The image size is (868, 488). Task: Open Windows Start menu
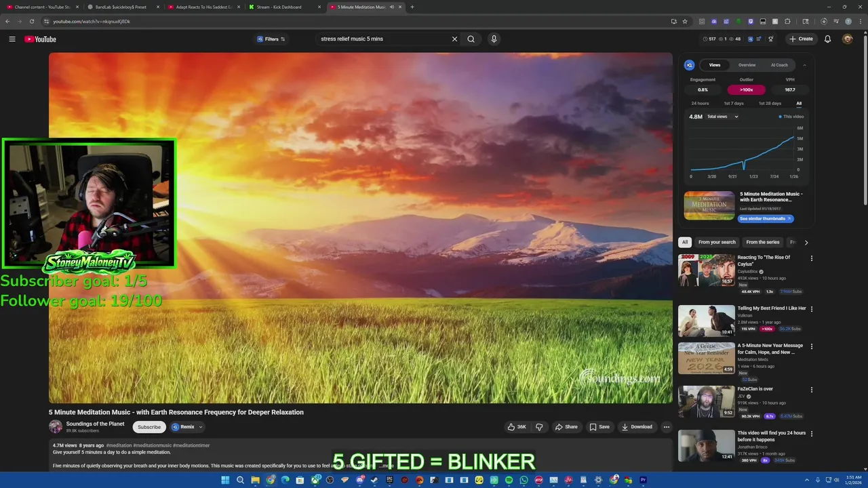pyautogui.click(x=225, y=480)
